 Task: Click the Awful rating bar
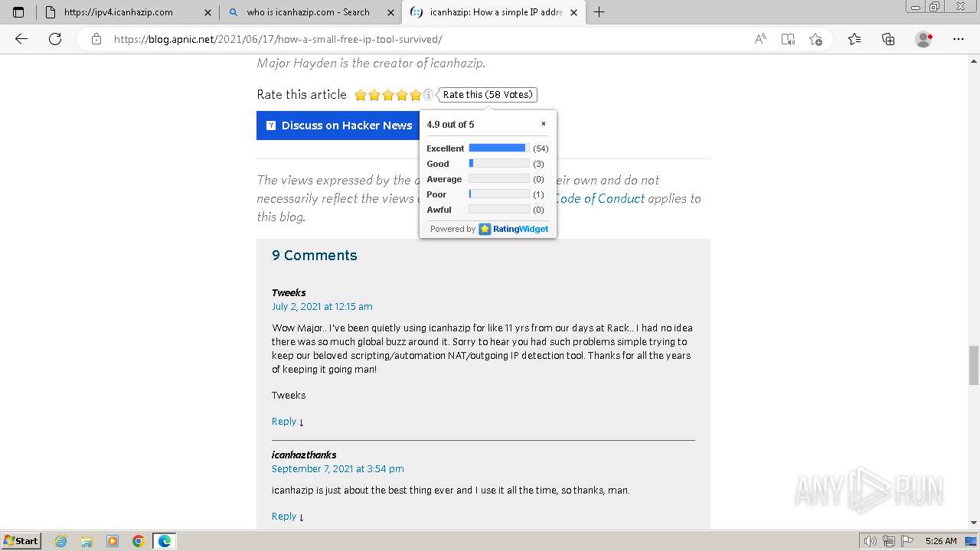coord(498,209)
